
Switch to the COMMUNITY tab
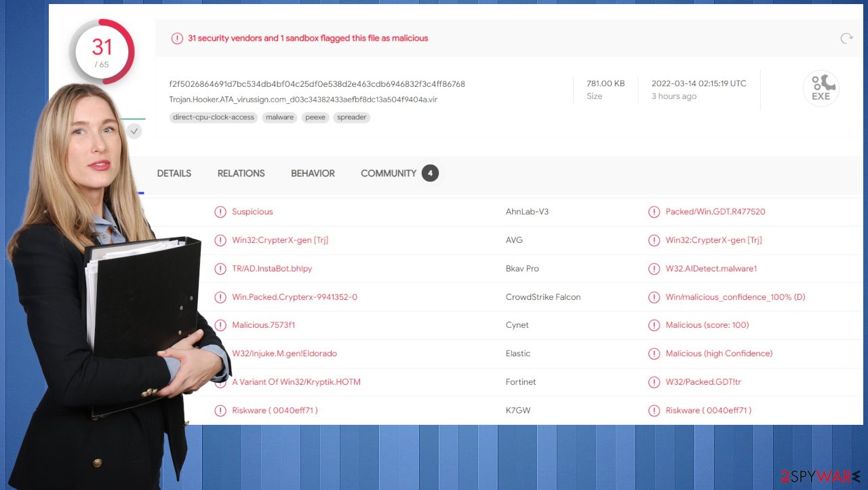tap(389, 174)
